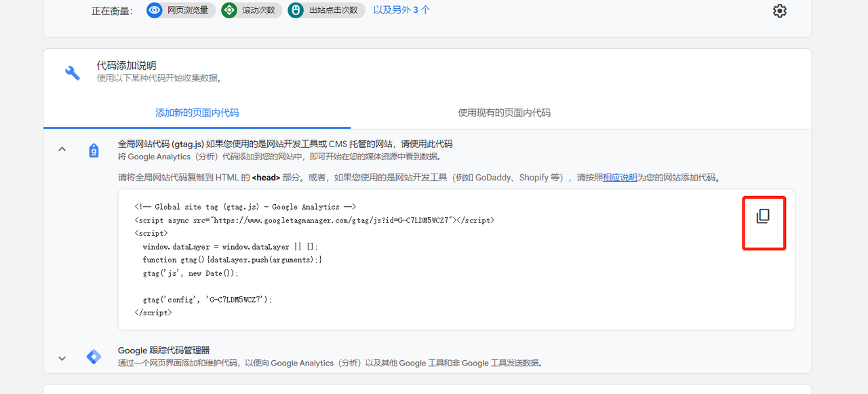This screenshot has height=394, width=868.
Task: Open enhanced measurement settings gear
Action: point(780,11)
